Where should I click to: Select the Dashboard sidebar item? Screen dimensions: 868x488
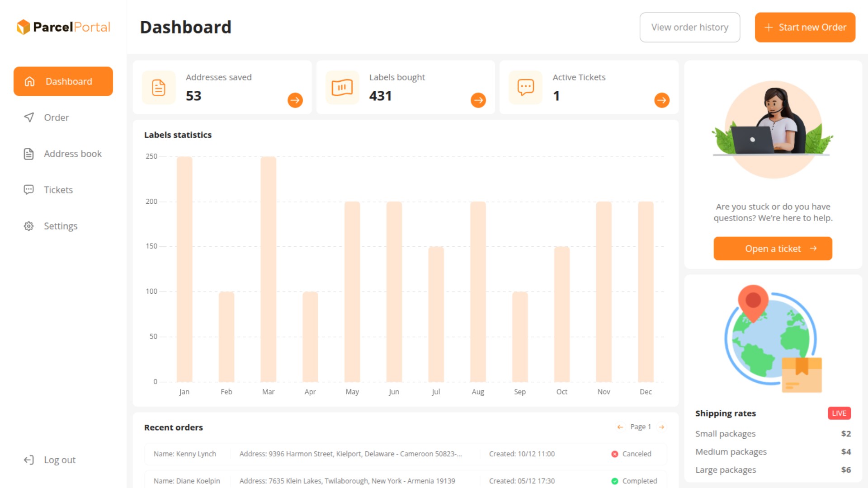tap(63, 81)
